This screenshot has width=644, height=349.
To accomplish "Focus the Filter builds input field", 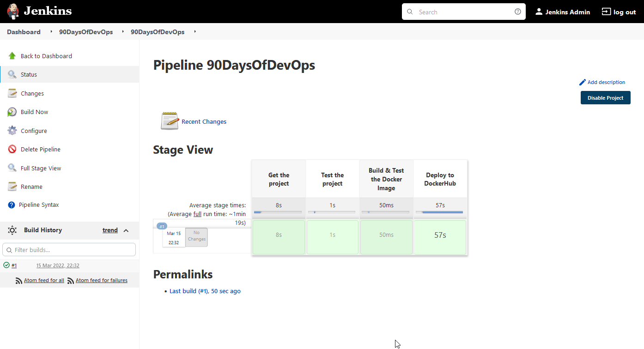I will [69, 250].
